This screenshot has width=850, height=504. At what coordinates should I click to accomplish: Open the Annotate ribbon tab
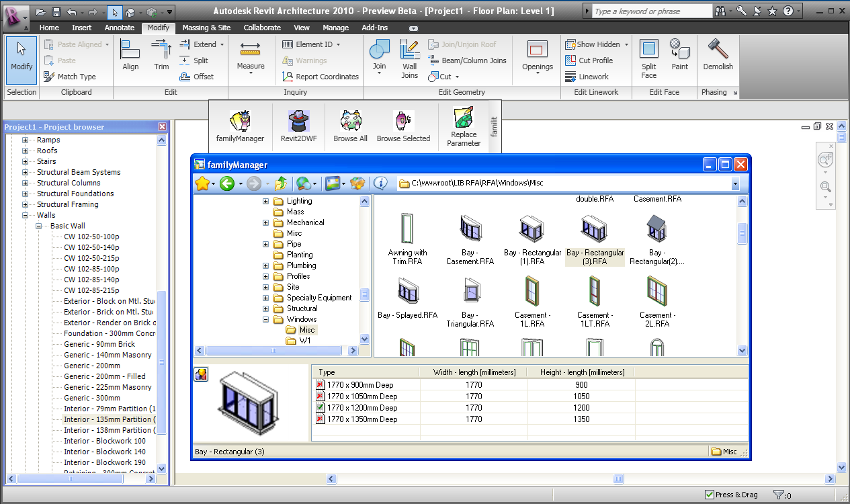tap(120, 28)
